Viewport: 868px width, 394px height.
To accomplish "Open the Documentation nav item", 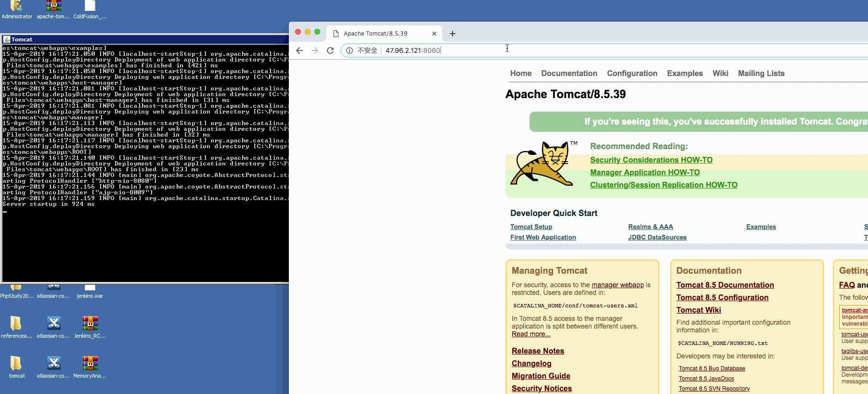I will point(569,73).
